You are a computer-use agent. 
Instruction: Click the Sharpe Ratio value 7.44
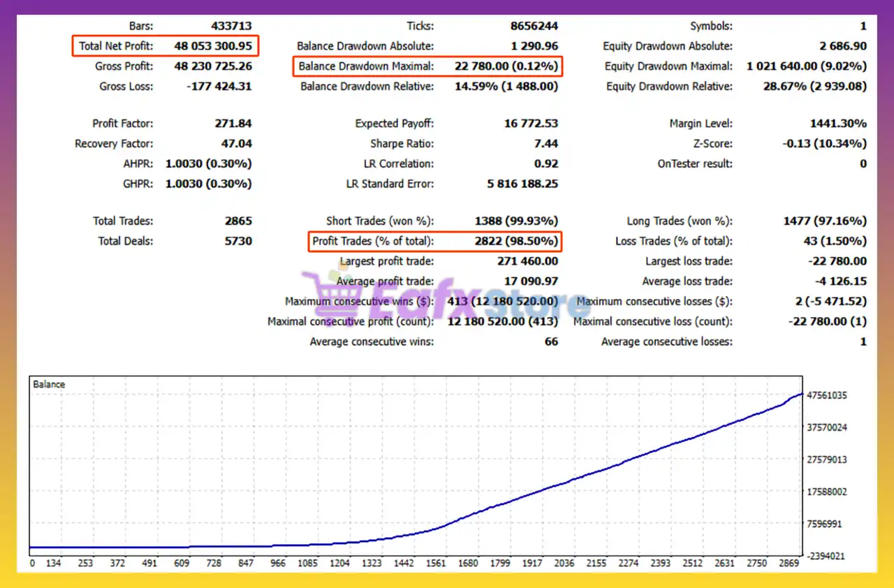pyautogui.click(x=545, y=144)
